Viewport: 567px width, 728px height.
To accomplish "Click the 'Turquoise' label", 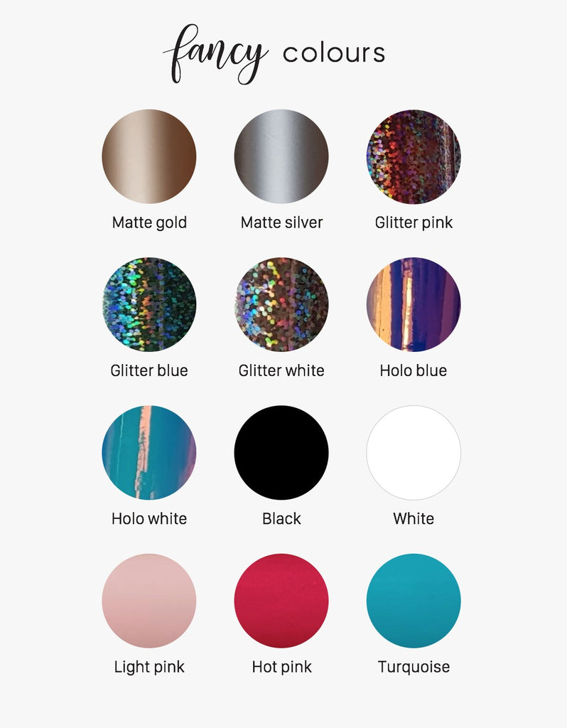I will coord(414,667).
